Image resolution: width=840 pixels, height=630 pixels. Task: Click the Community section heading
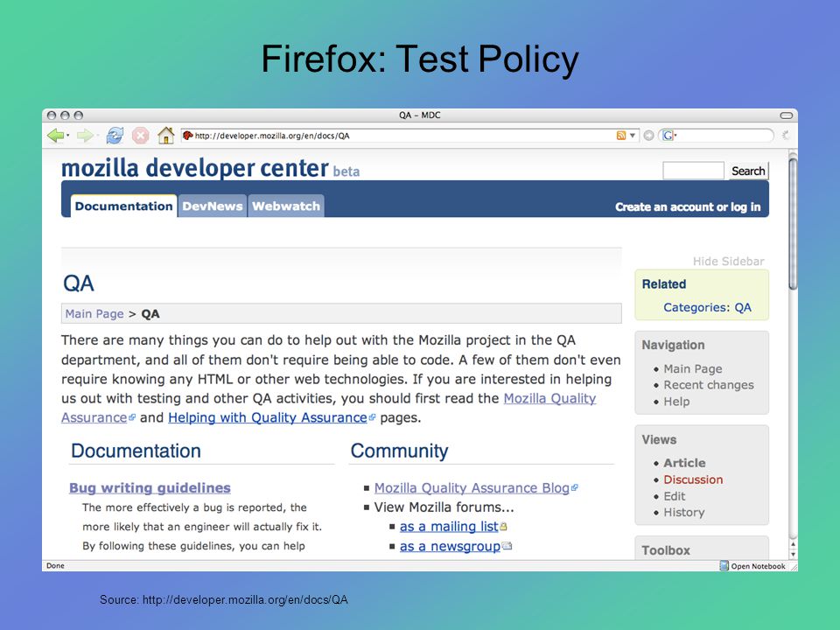pyautogui.click(x=399, y=451)
